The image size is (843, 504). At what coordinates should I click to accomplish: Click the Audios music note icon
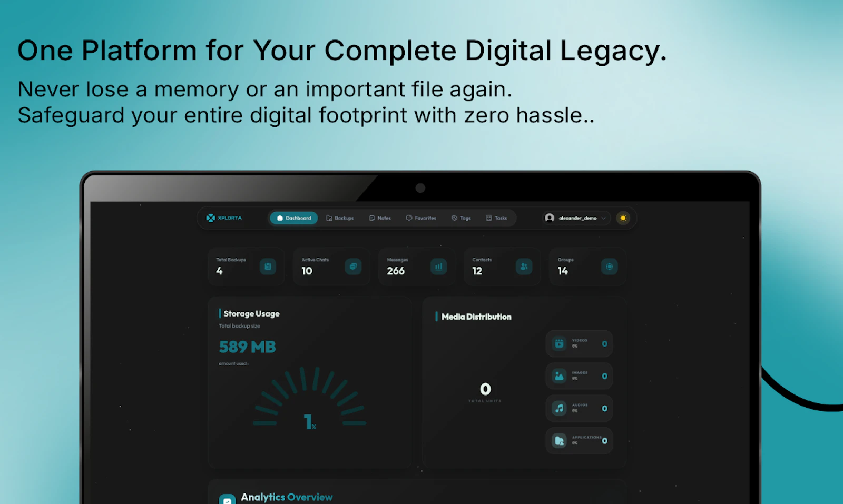pyautogui.click(x=559, y=408)
